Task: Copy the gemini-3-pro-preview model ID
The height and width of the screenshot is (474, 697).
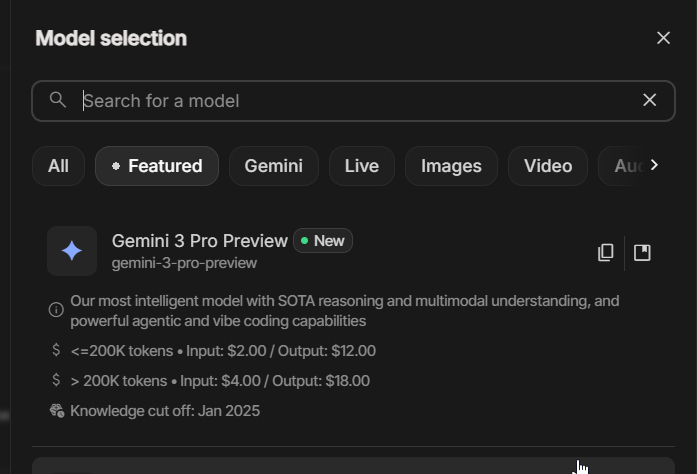Action: tap(605, 253)
